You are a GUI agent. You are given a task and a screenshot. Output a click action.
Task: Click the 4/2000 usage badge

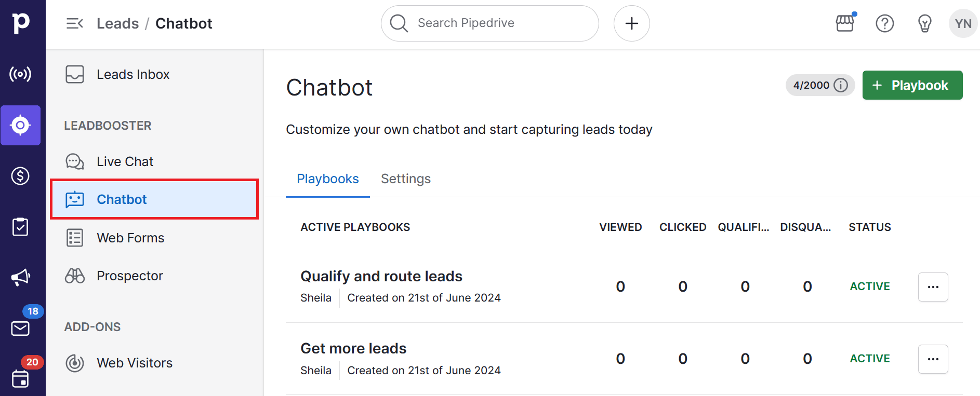pos(820,85)
